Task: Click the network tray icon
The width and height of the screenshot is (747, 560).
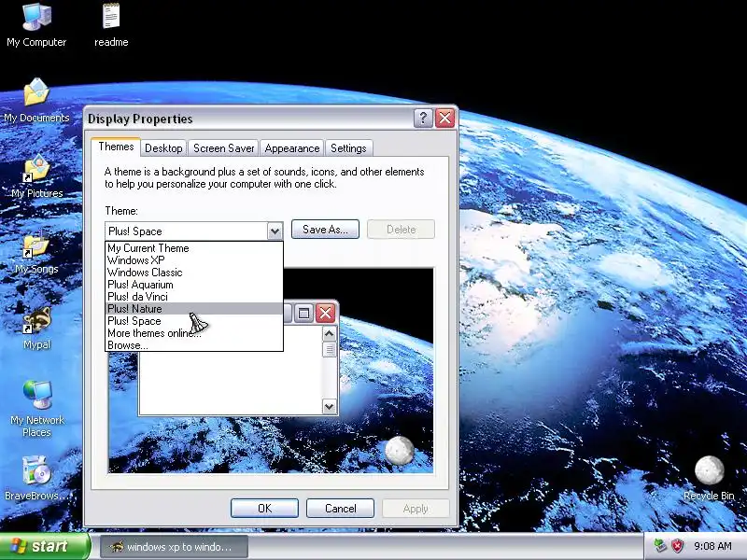Action: [x=660, y=546]
